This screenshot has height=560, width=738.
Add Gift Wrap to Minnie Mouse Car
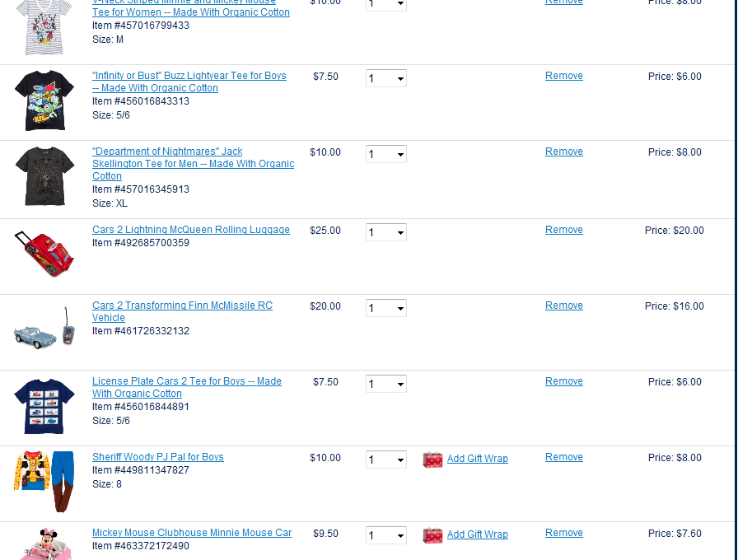(x=478, y=534)
